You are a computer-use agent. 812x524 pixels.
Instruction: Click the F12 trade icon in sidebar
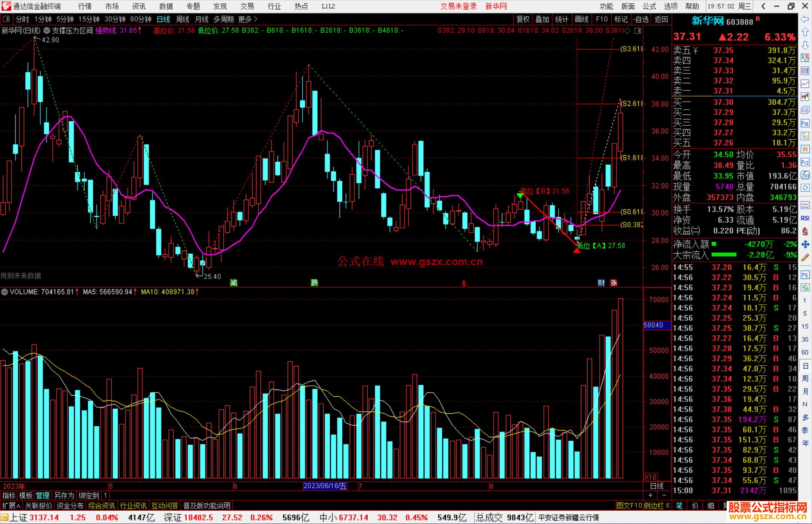(805, 162)
